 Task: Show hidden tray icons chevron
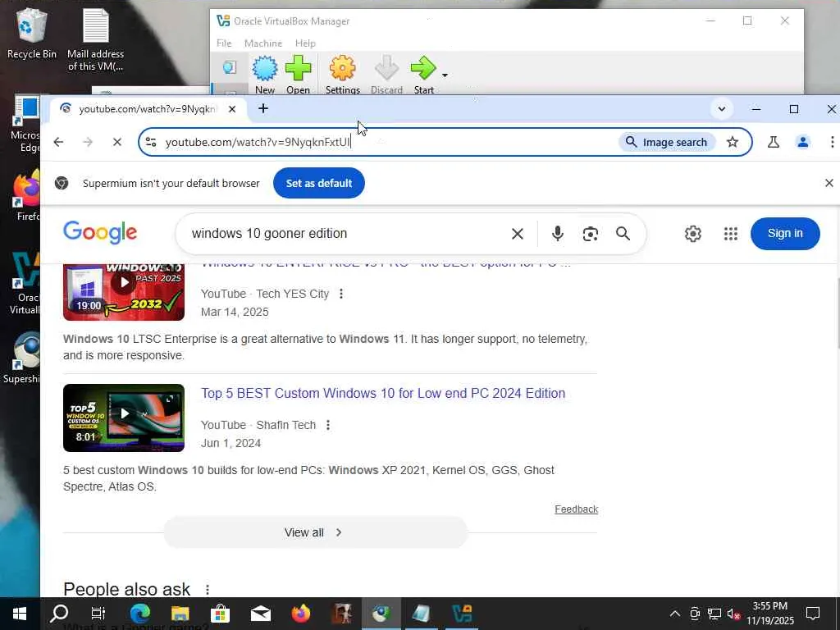[x=675, y=614]
